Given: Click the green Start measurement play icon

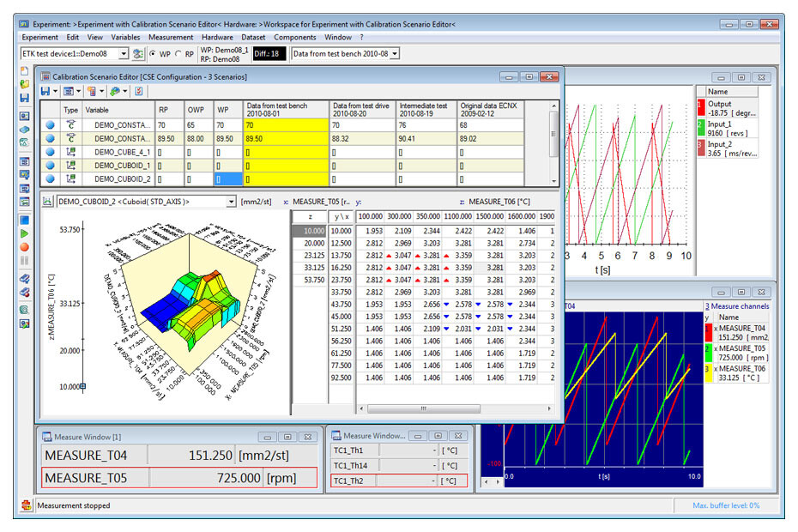Looking at the screenshot, I should click(x=24, y=233).
